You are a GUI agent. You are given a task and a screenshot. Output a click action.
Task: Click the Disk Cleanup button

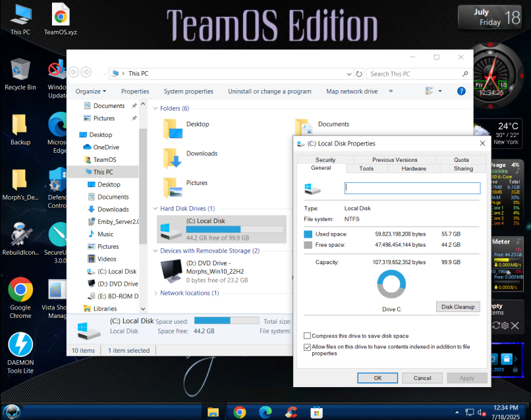[x=458, y=307]
